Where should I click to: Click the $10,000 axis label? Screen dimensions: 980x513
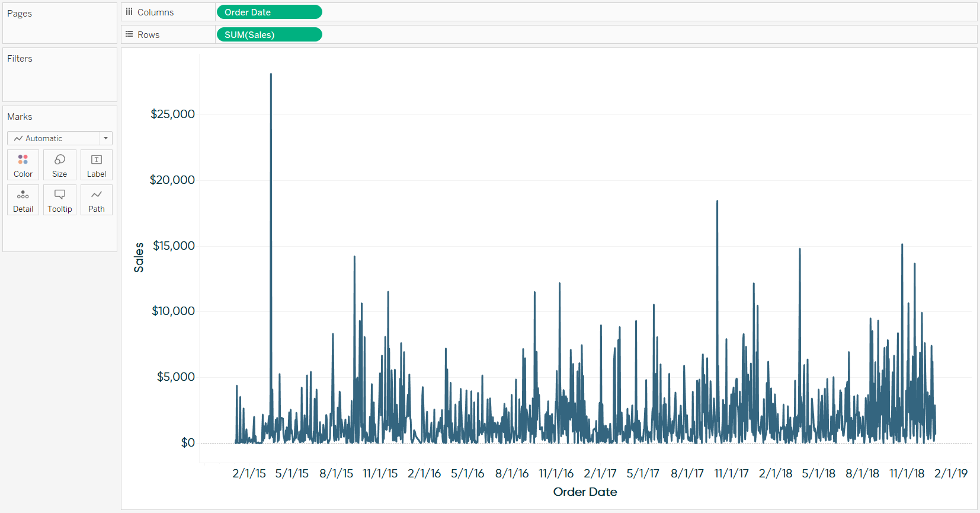[173, 311]
